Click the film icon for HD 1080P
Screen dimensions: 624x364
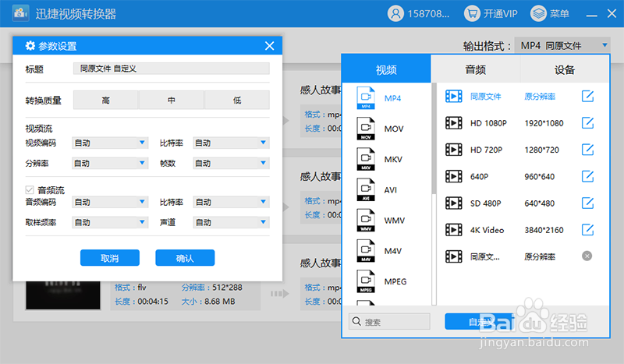[x=454, y=123]
